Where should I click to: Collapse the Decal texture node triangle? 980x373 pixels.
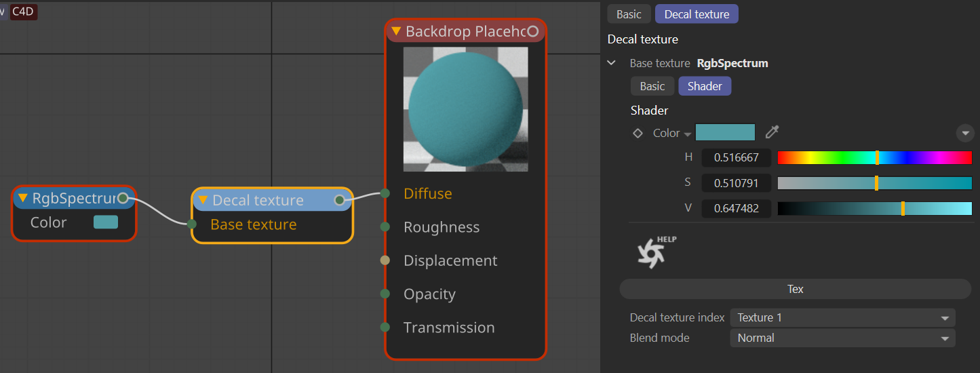(x=202, y=200)
